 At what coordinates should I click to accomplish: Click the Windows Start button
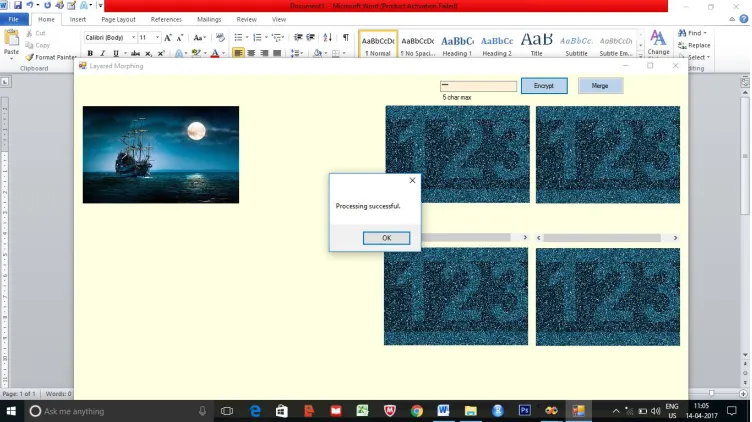pos(11,411)
